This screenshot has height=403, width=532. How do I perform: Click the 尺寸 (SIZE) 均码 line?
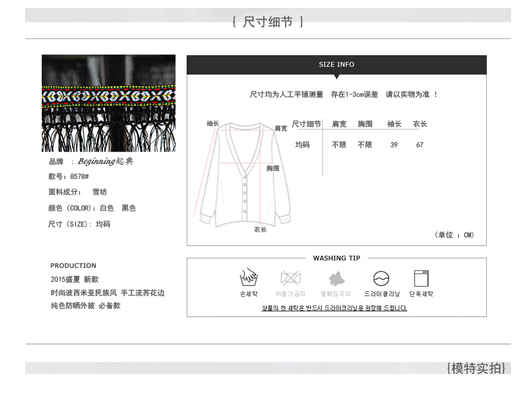coord(79,224)
